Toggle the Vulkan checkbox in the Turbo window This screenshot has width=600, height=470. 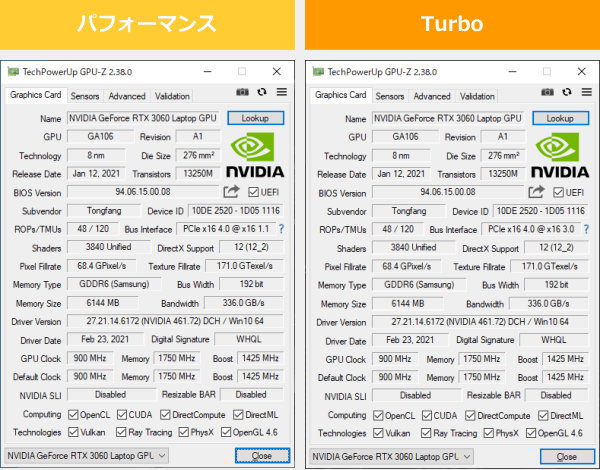[x=378, y=433]
